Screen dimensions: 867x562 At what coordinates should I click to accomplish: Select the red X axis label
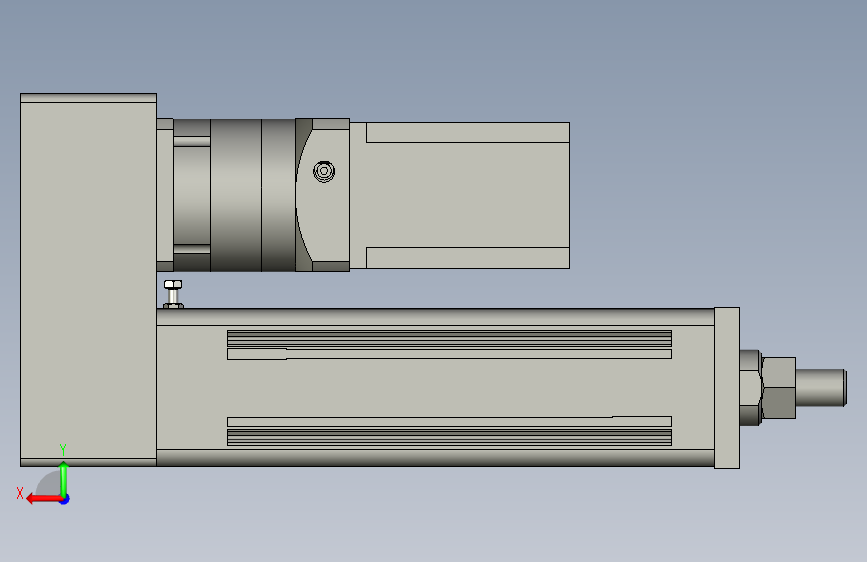coord(20,493)
